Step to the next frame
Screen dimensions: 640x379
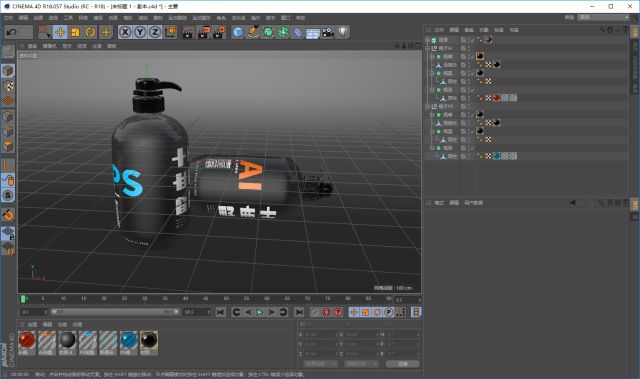click(x=271, y=312)
